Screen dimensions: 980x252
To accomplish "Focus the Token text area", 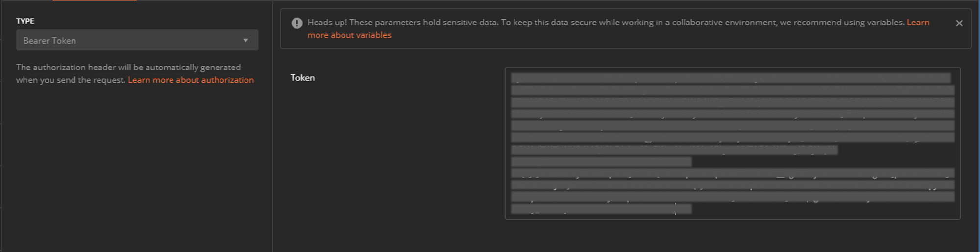I will click(x=732, y=143).
